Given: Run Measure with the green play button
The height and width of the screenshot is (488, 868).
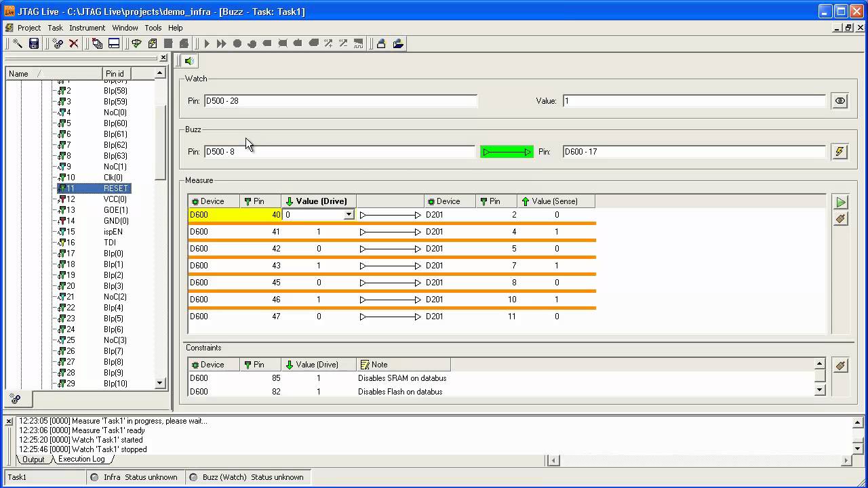Looking at the screenshot, I should [x=840, y=202].
